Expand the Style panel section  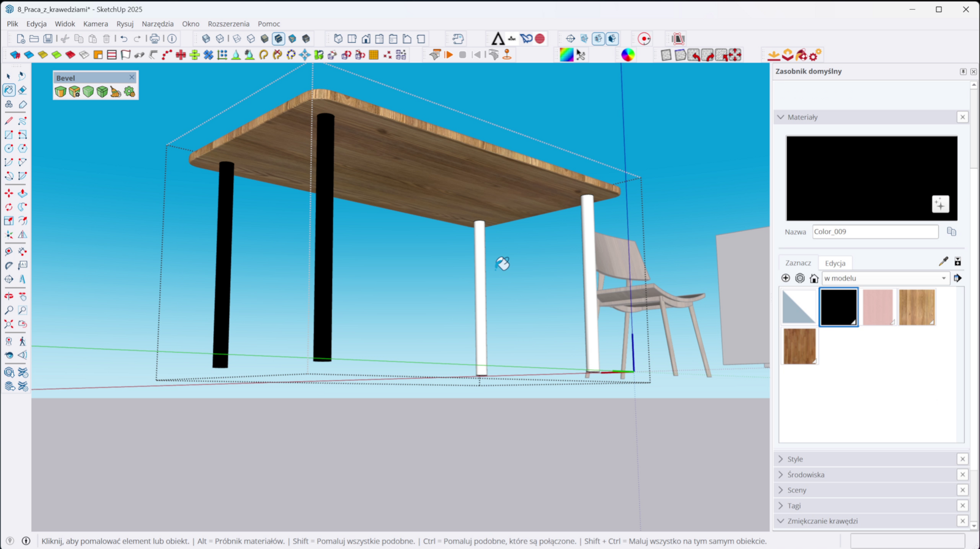[795, 459]
